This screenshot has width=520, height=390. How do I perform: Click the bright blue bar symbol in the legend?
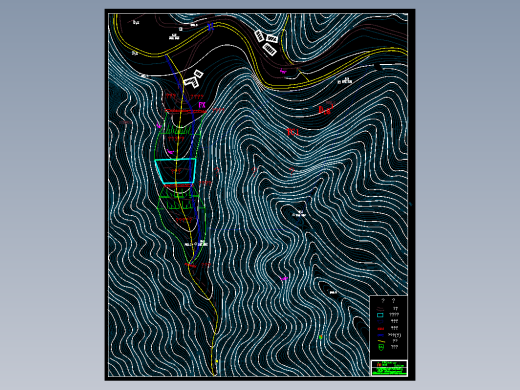(x=380, y=335)
